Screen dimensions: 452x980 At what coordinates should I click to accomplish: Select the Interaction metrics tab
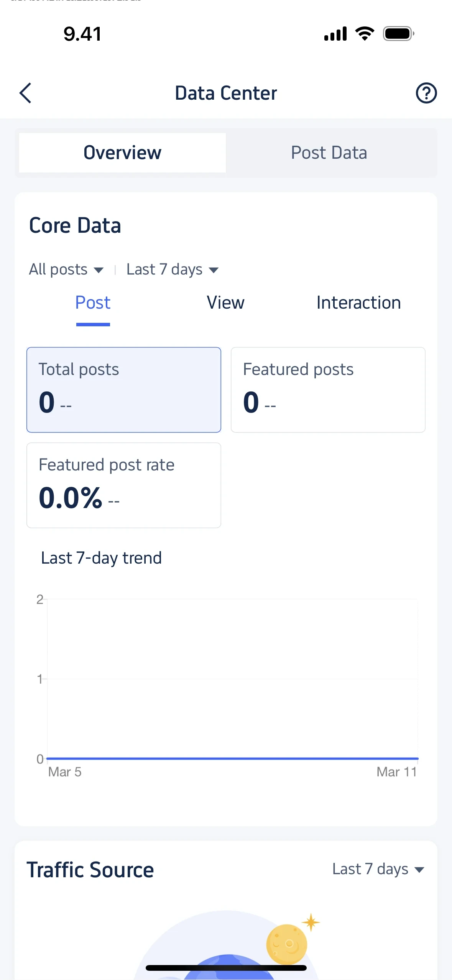tap(358, 303)
